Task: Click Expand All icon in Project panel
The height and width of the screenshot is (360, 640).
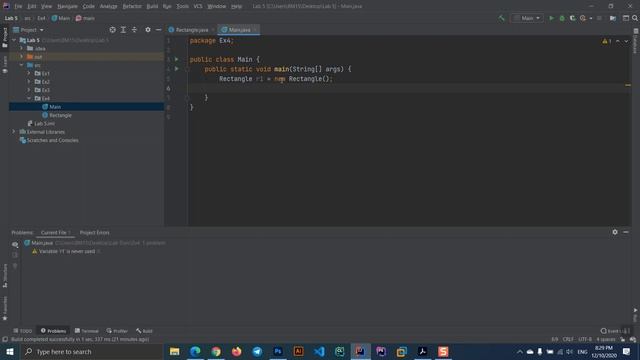Action: [123, 30]
